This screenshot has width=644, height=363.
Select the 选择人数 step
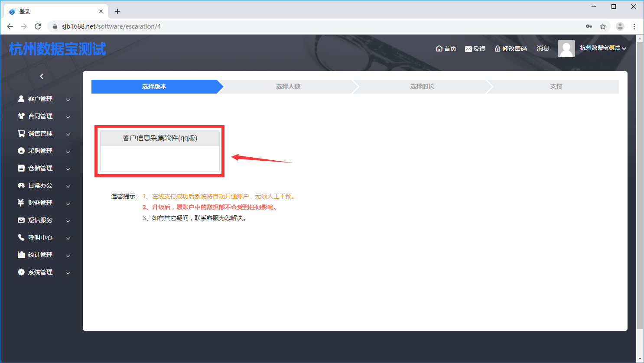point(288,87)
